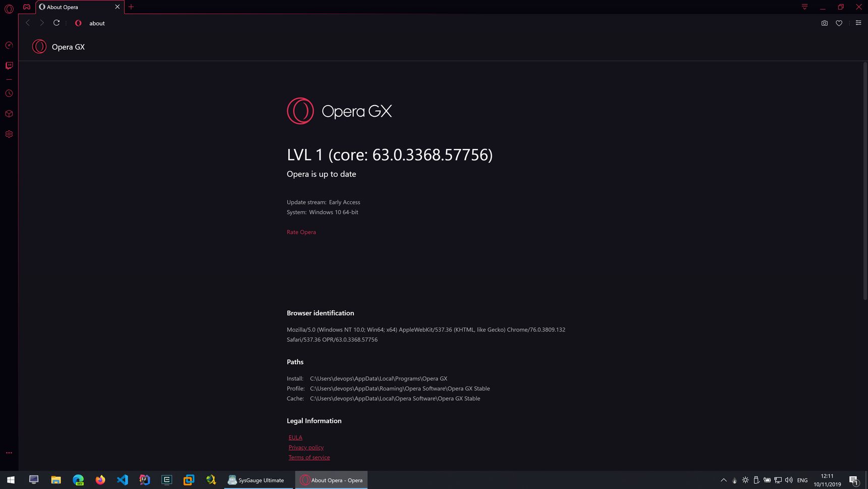Open GX Corner gamepad icon in the tab bar
Screen dimensions: 868x489
(27, 7)
